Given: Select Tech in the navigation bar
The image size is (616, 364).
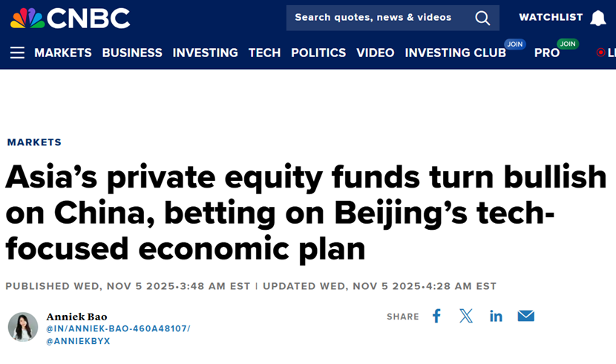Looking at the screenshot, I should [x=264, y=53].
